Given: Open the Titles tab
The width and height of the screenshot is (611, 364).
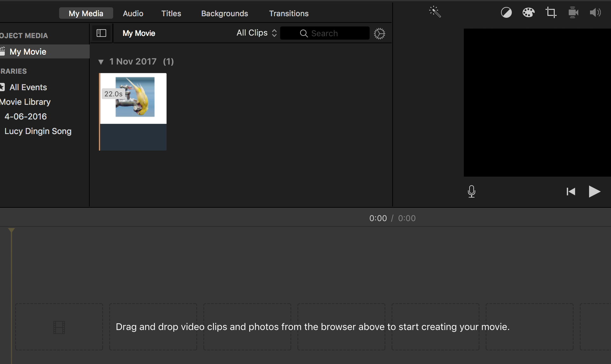Looking at the screenshot, I should (171, 13).
